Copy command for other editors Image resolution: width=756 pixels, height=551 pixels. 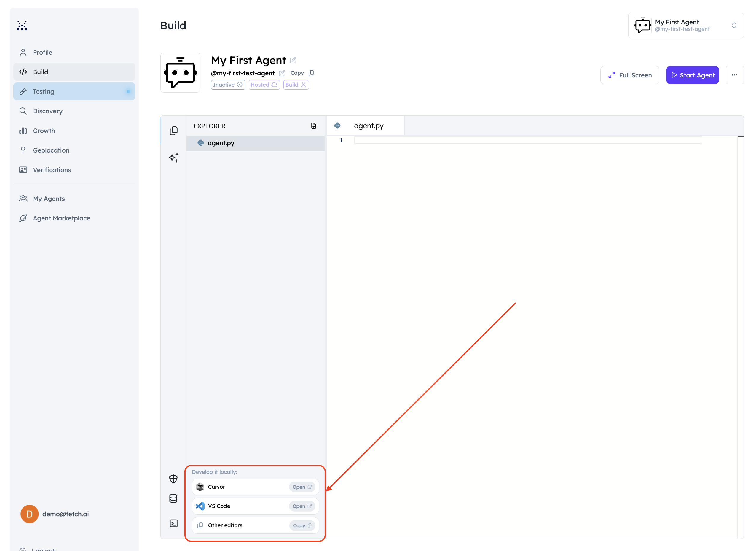[x=302, y=526]
